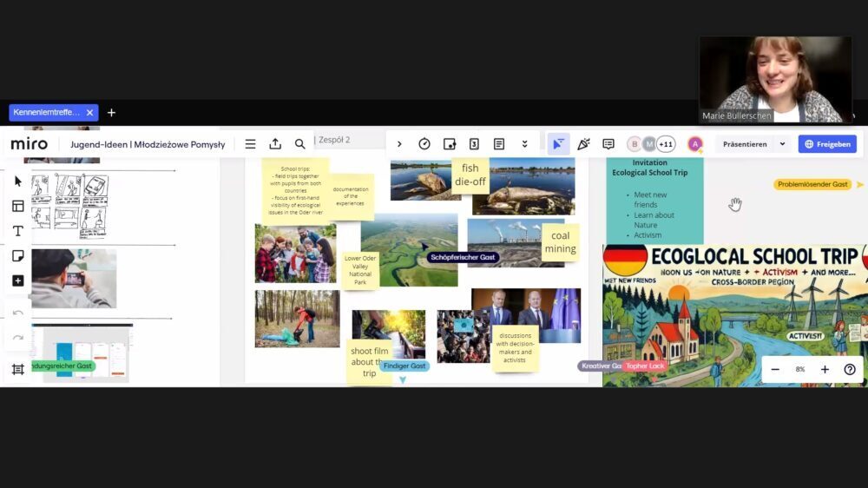This screenshot has height=488, width=868.
Task: Expand the collapsed toolbar chevron
Action: (x=399, y=144)
